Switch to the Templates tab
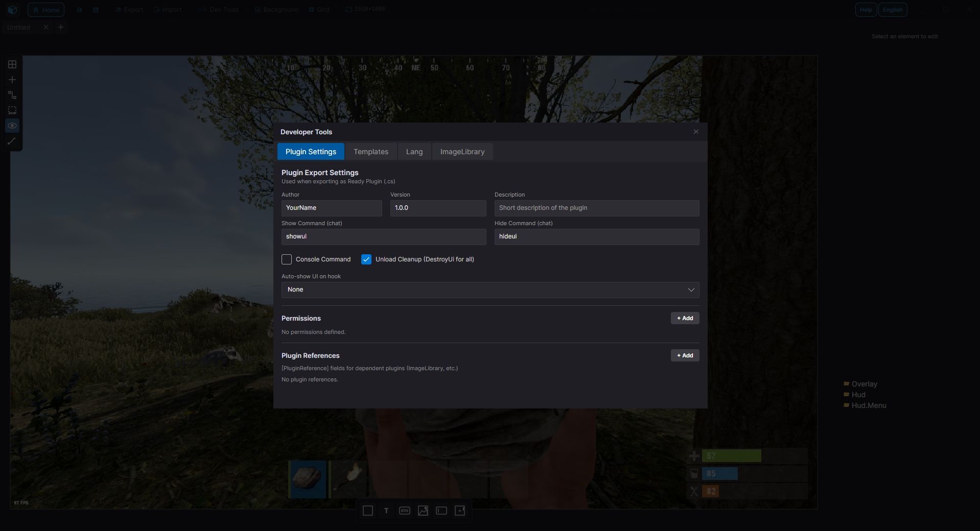 (370, 151)
